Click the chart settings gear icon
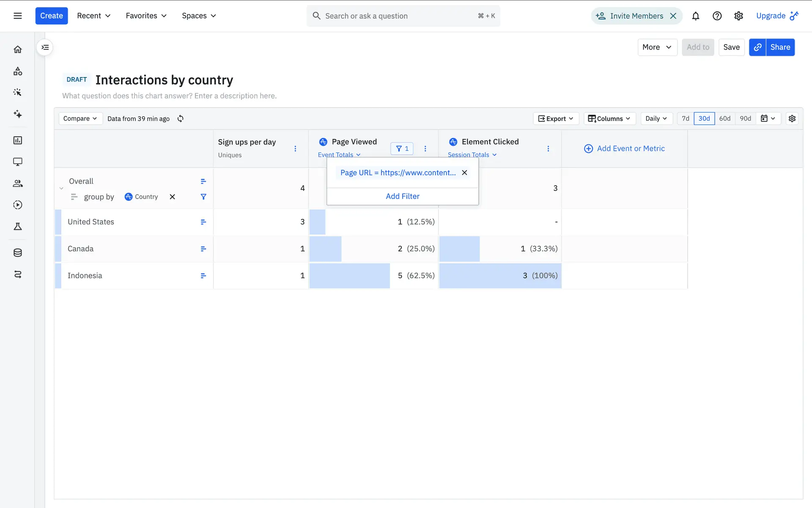The image size is (812, 508). click(792, 119)
